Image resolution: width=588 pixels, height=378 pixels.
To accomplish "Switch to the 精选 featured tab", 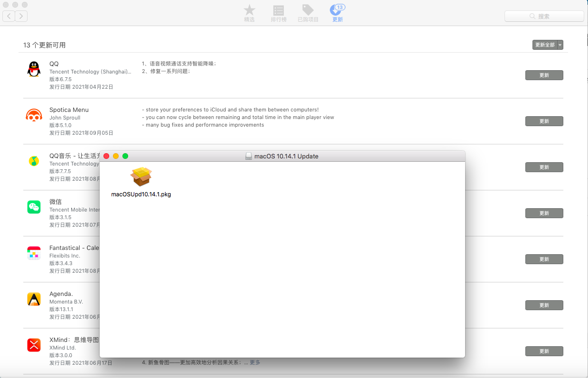I will click(249, 13).
